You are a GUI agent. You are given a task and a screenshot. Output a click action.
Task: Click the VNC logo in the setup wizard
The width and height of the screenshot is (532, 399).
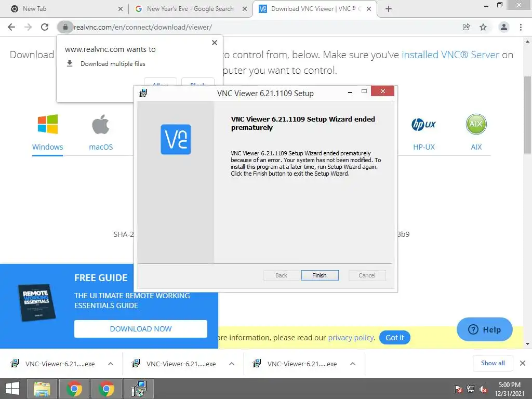(x=176, y=139)
